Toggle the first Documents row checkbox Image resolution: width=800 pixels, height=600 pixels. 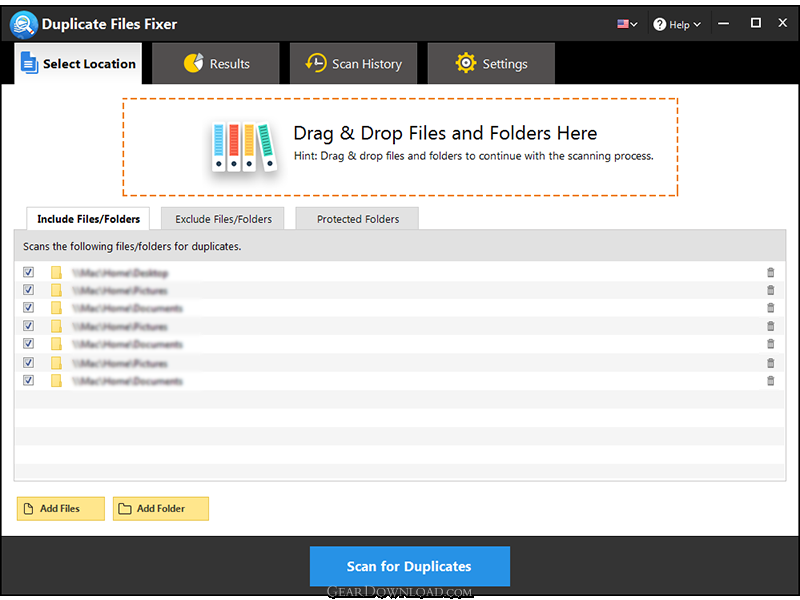[29, 308]
